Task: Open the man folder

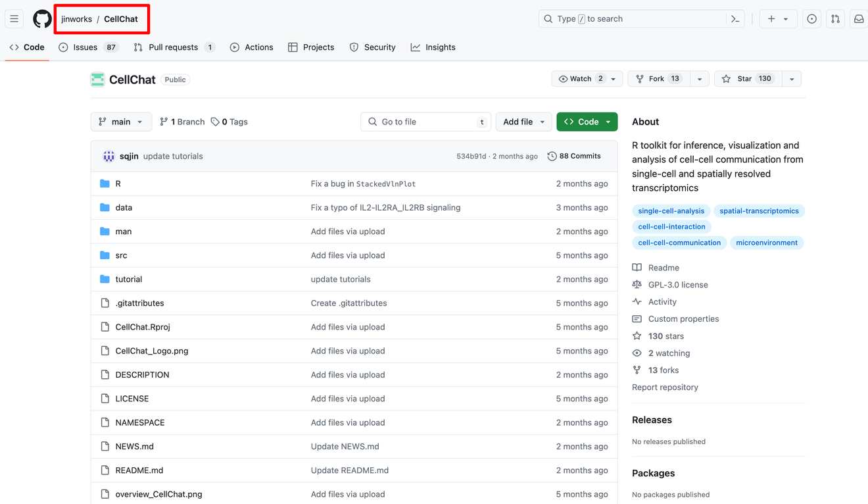Action: click(124, 232)
